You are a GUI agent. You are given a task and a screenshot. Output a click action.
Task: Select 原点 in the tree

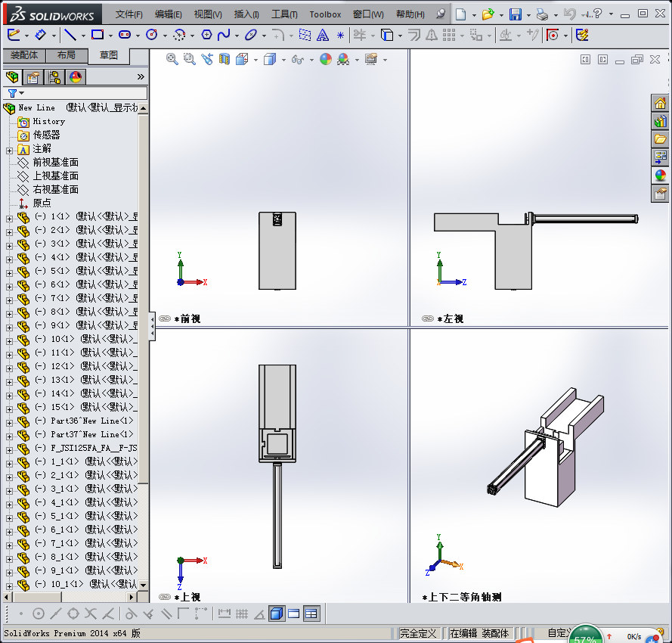tap(42, 203)
